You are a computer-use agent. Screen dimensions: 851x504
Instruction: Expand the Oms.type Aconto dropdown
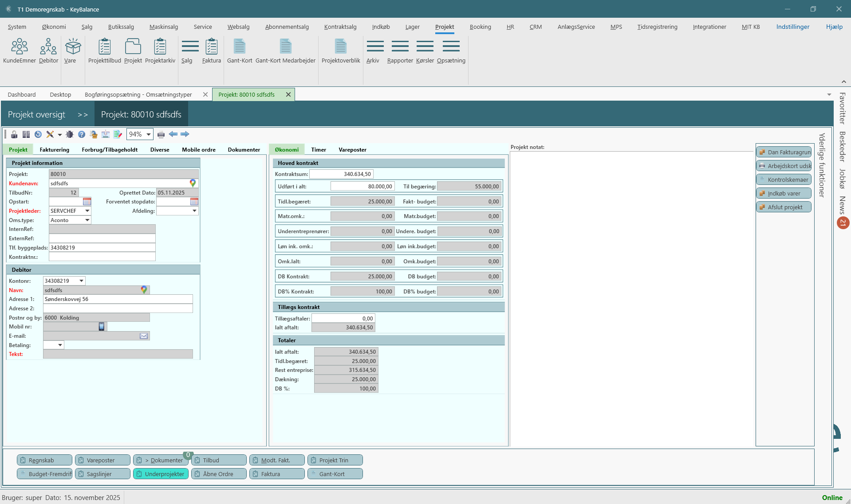point(87,220)
